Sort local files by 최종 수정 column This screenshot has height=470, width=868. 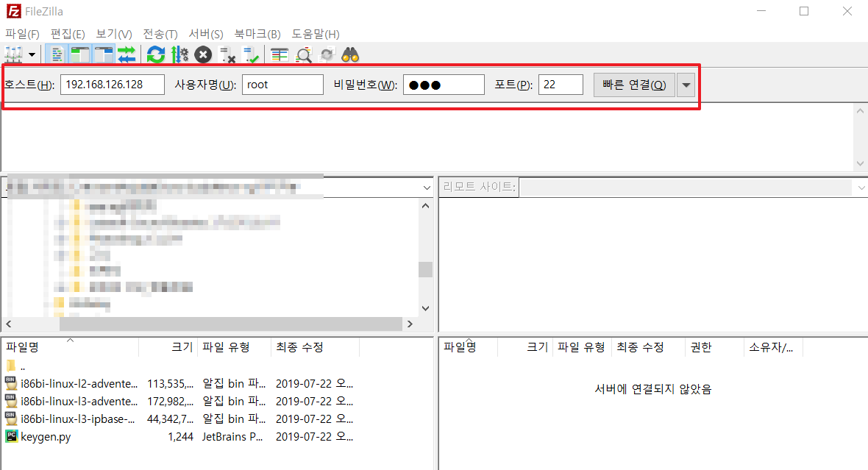315,347
